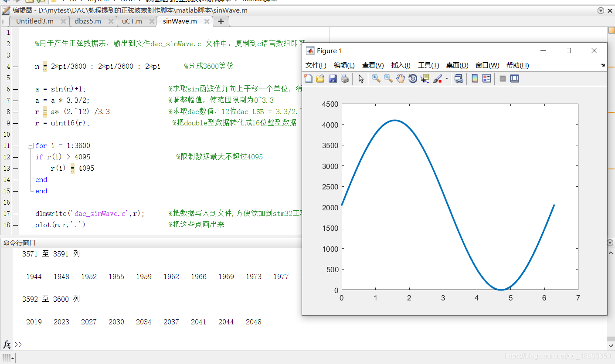Viewport: 615px width, 364px height.
Task: Toggle breakpoint on line 17
Action: (x=16, y=214)
